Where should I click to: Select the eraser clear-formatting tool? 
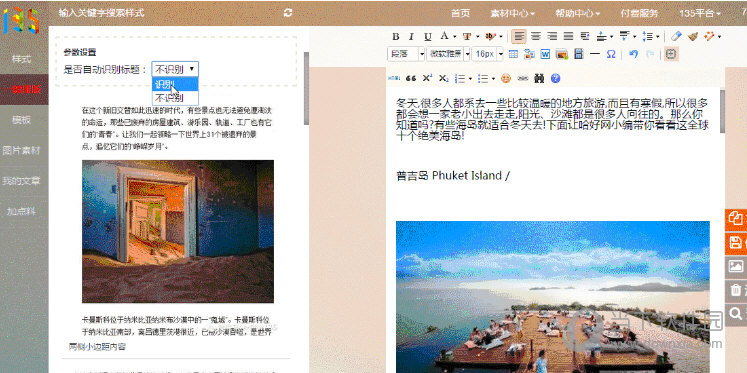tap(676, 37)
